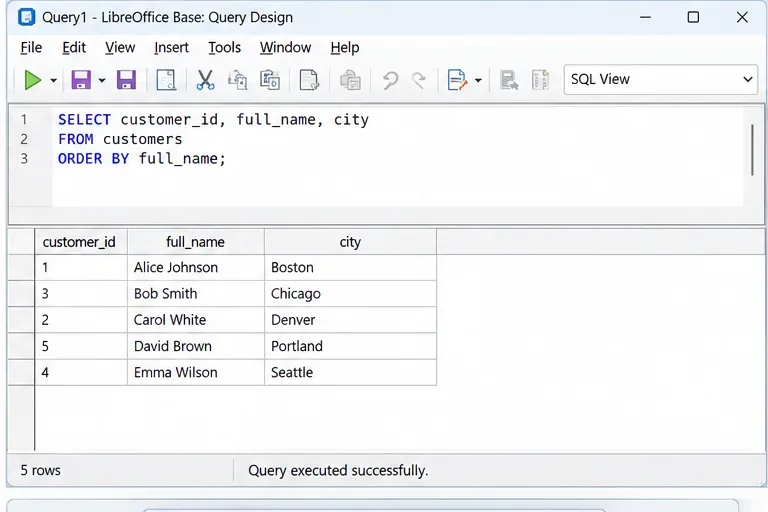Click the 'Query executed successfully.' status message
Screen dimensions: 768x512
(338, 470)
